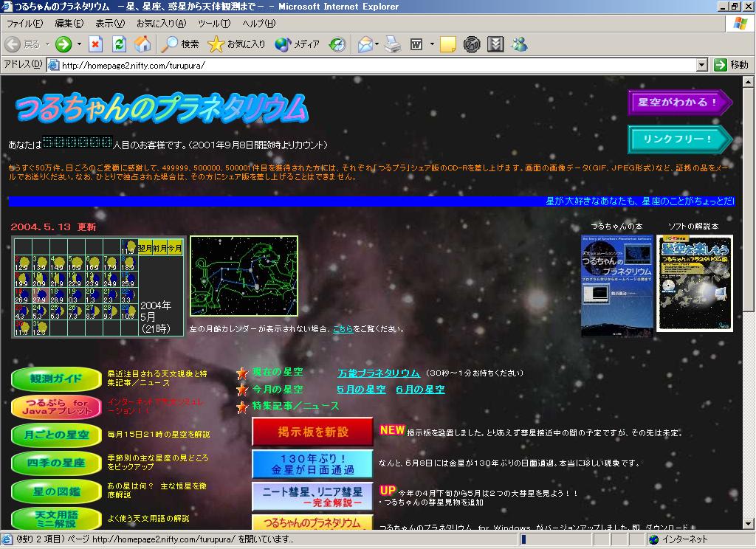Open the address bar URL dropdown
Image resolution: width=756 pixels, height=549 pixels.
pos(702,65)
